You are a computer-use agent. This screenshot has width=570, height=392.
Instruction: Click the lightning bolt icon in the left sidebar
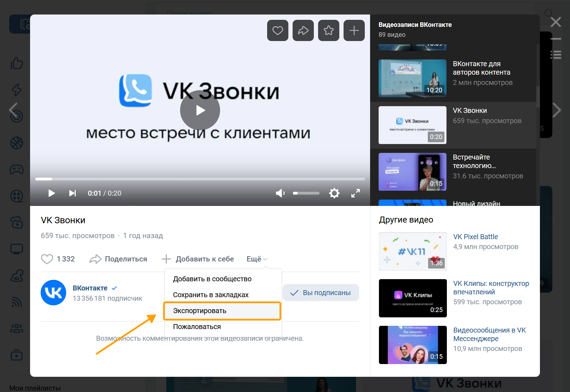pyautogui.click(x=17, y=90)
